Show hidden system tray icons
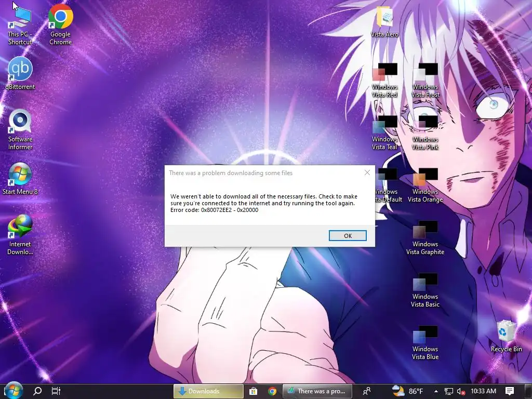The image size is (532, 399). (x=436, y=391)
